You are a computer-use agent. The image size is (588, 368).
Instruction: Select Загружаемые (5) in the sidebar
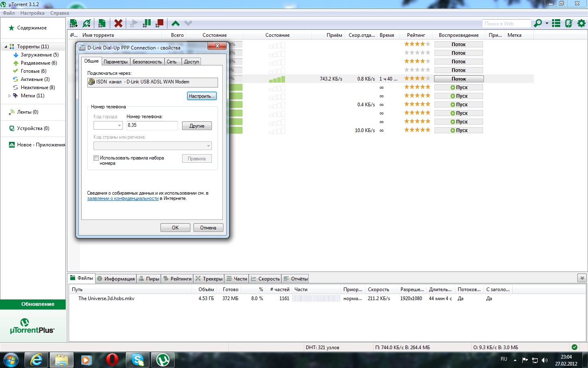tap(40, 55)
